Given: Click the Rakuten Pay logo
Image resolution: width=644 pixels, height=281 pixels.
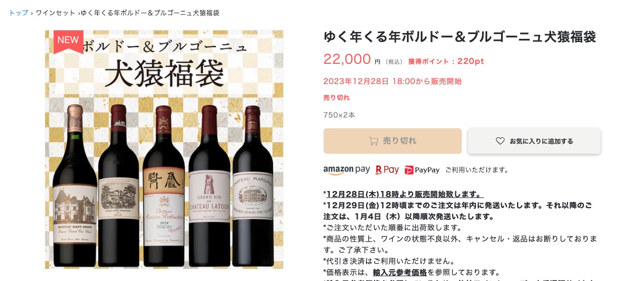Looking at the screenshot, I should tap(387, 170).
